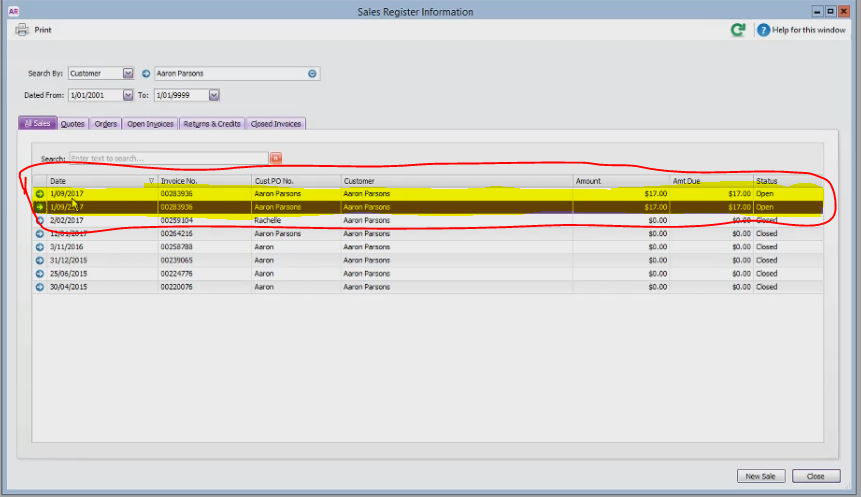Expand the customer name selector dropdown
This screenshot has height=497, width=861.
point(312,74)
